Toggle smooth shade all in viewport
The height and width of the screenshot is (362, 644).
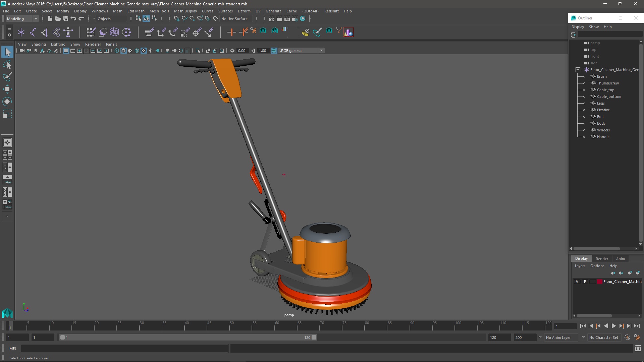click(x=123, y=51)
